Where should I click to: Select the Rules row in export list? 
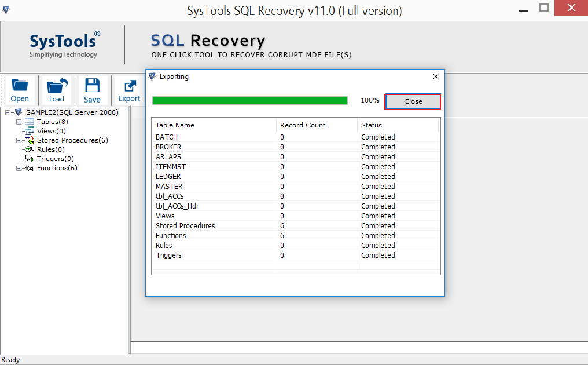pos(296,246)
